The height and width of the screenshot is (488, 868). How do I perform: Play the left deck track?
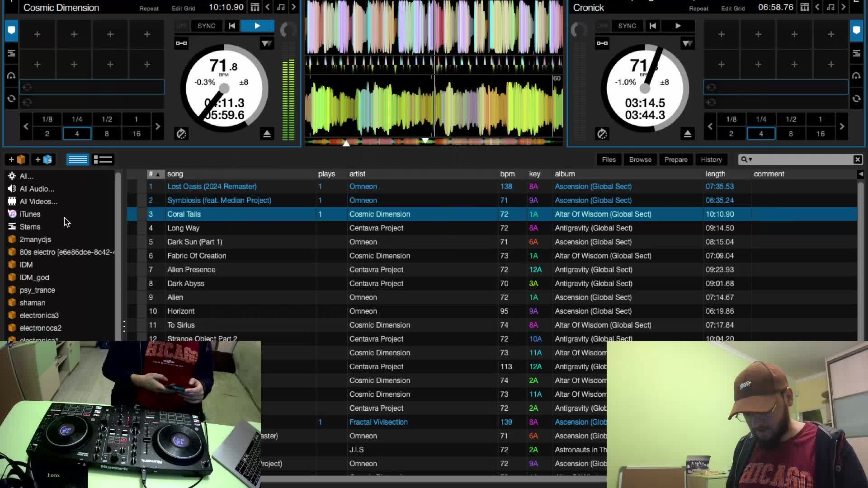click(x=257, y=26)
